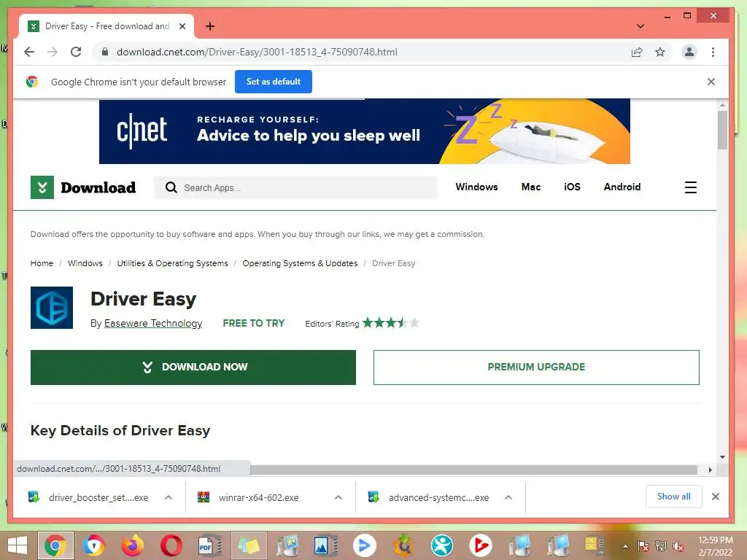
Task: Open the PDF app in taskbar
Action: click(x=209, y=545)
